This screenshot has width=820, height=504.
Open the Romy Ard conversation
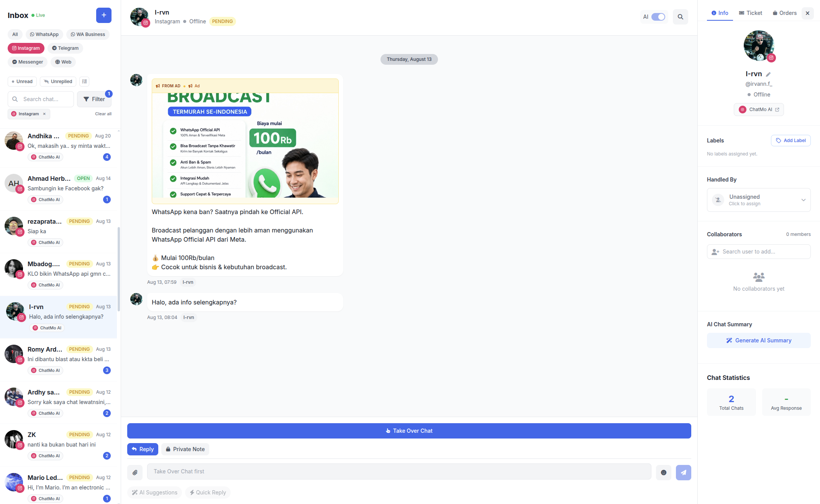click(x=58, y=360)
